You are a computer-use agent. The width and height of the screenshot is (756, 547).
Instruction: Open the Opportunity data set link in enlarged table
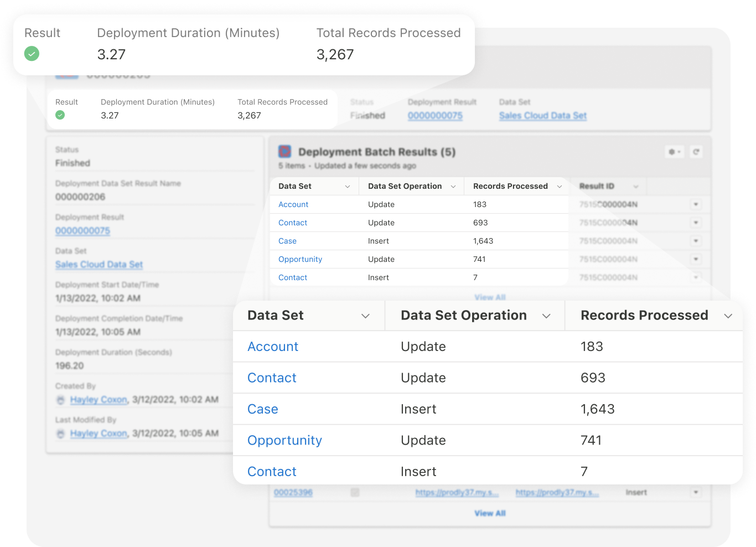point(284,440)
